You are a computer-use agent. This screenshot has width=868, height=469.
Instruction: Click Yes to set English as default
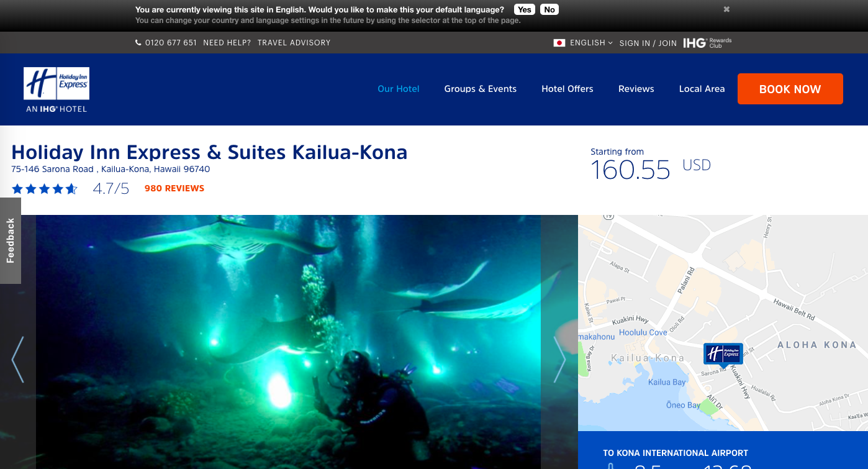click(525, 9)
